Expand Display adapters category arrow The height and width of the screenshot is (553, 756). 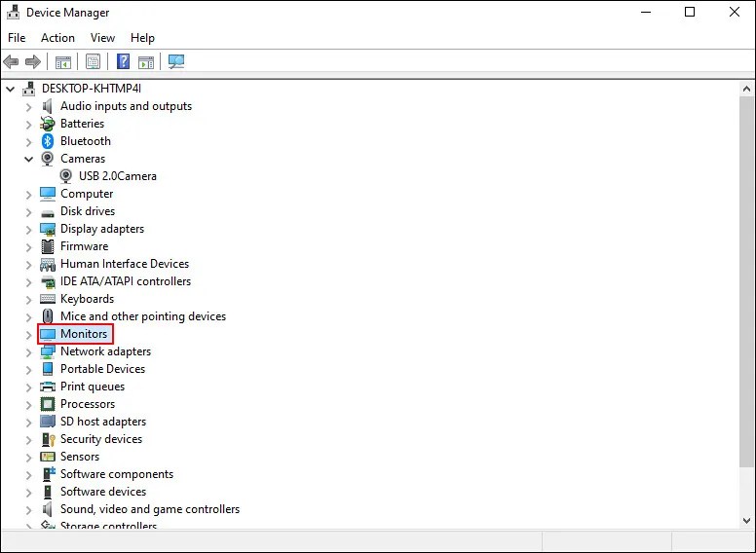tap(28, 230)
